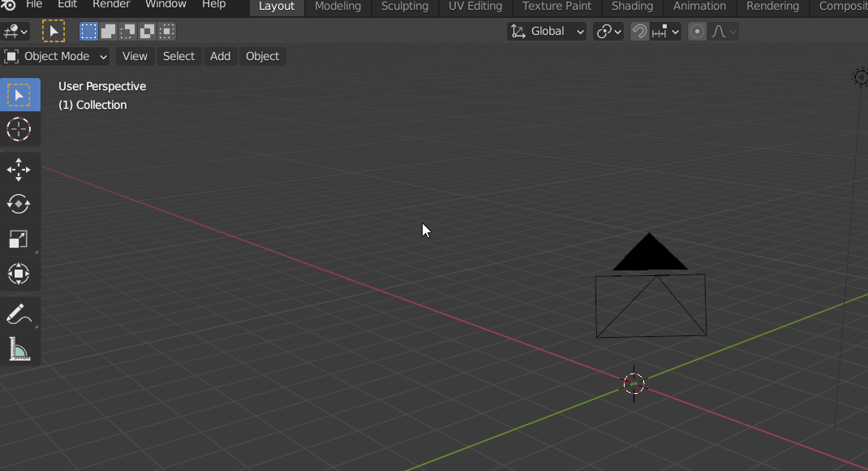This screenshot has width=868, height=471.
Task: Activate Subtract Selection mode
Action: [127, 32]
